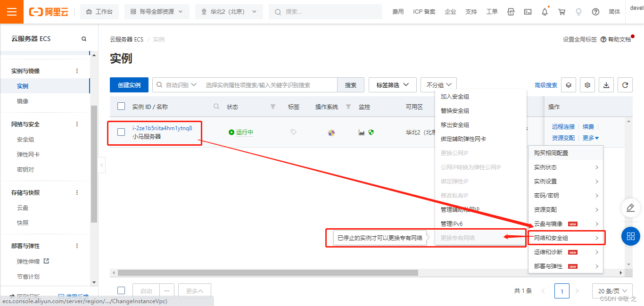The width and height of the screenshot is (644, 306).
Task: Open the 标签筛选 dropdown
Action: point(392,85)
